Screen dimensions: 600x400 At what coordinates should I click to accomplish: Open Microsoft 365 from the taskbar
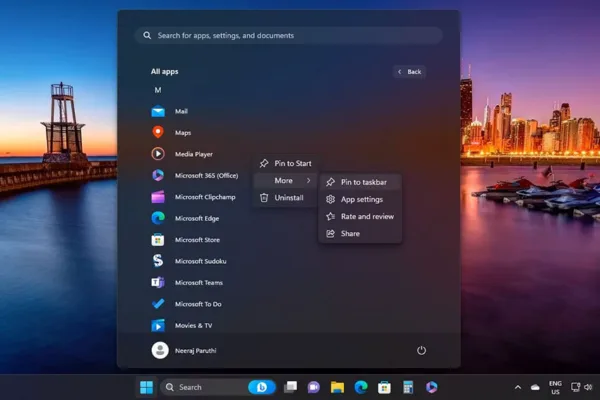click(x=431, y=387)
